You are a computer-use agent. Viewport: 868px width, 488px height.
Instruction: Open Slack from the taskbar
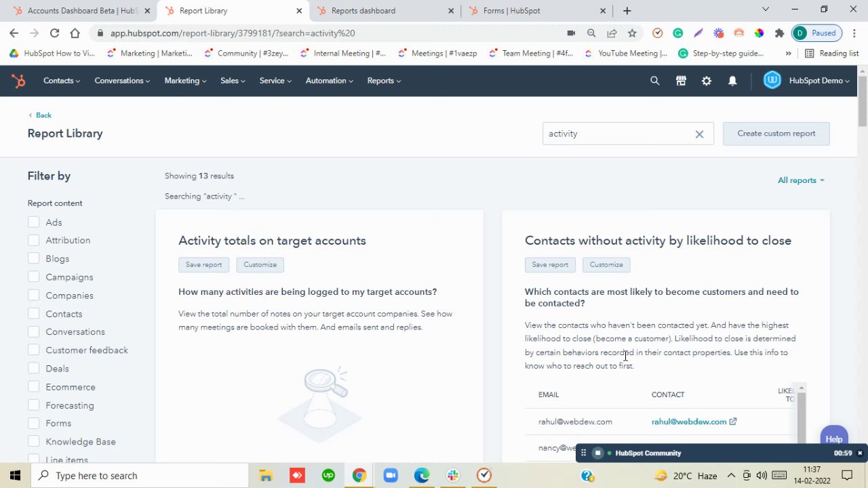tap(453, 475)
